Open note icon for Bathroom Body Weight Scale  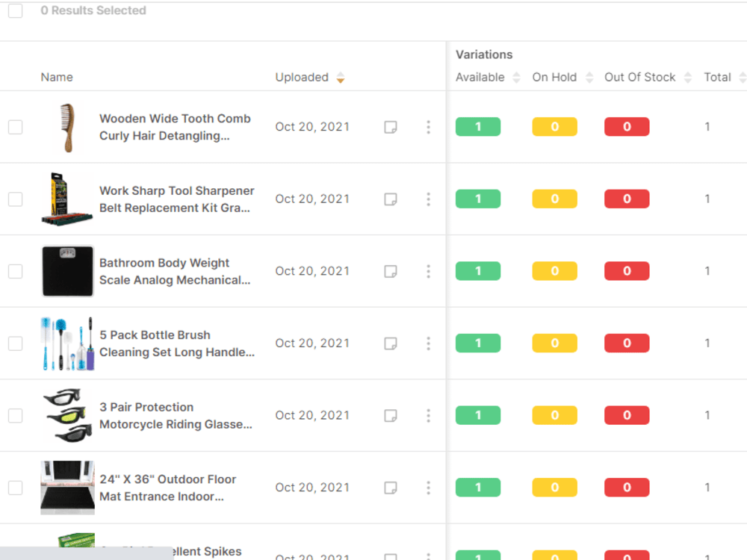tap(391, 272)
